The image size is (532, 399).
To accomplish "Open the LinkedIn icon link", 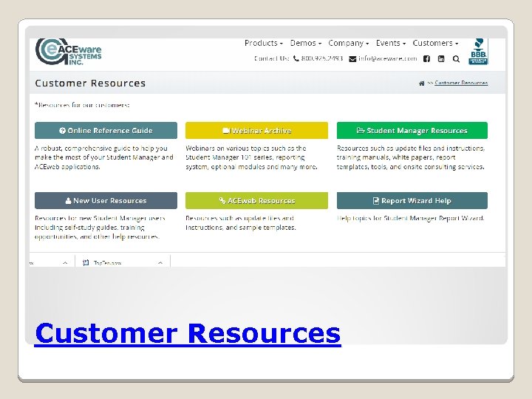I will tap(441, 58).
